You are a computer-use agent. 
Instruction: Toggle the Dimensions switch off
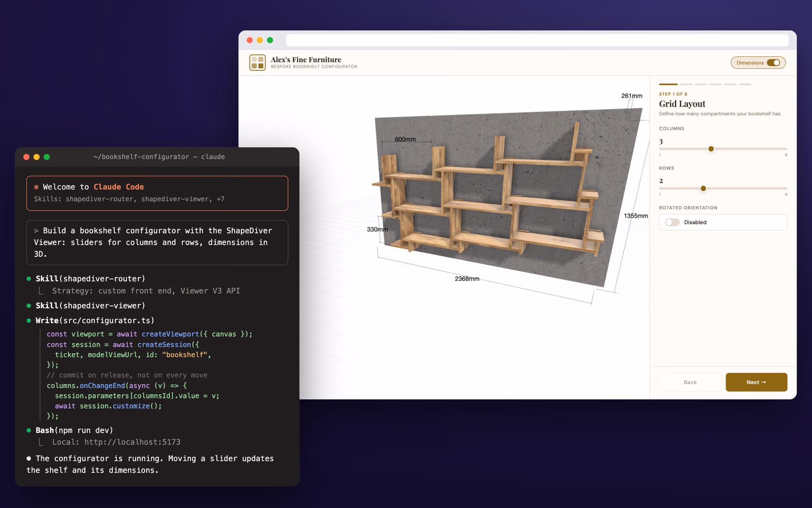[x=773, y=63]
